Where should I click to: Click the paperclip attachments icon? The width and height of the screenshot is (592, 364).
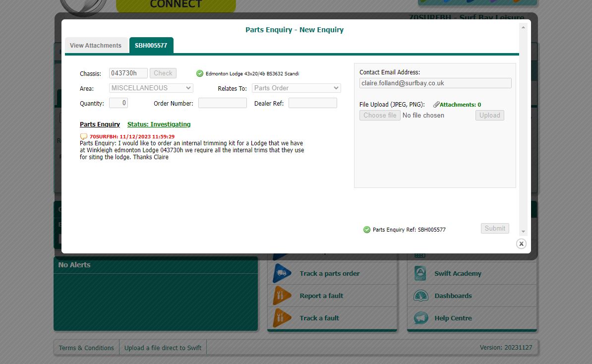(436, 105)
